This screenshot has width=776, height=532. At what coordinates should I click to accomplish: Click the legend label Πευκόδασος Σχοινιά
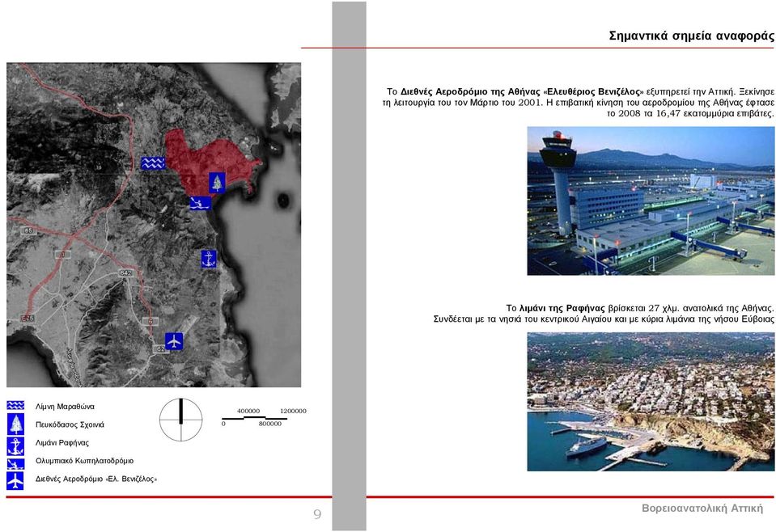tap(70, 424)
